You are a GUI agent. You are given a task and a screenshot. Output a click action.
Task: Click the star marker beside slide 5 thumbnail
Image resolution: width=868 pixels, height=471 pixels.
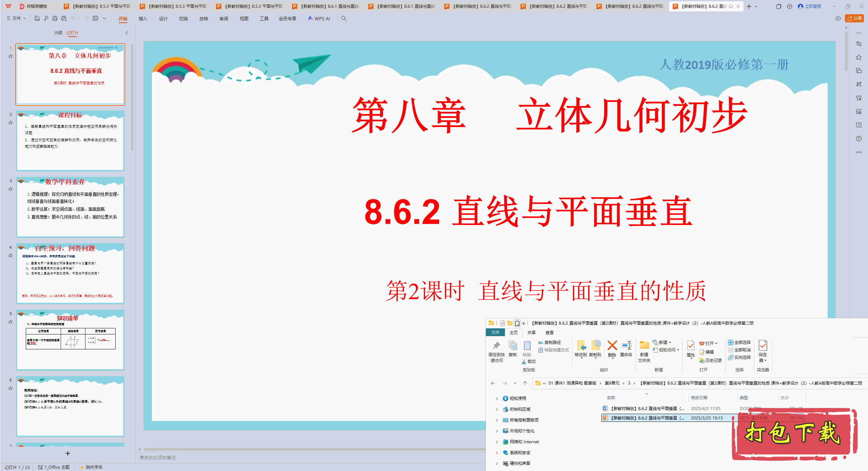click(11, 322)
